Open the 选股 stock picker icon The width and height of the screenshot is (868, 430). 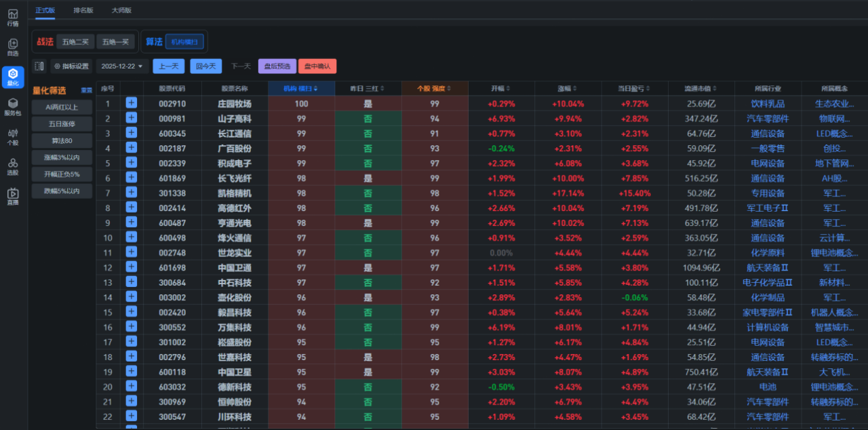[x=13, y=166]
